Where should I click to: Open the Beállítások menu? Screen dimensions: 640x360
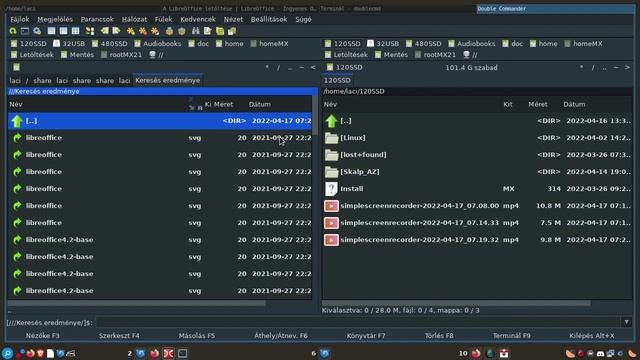point(269,19)
